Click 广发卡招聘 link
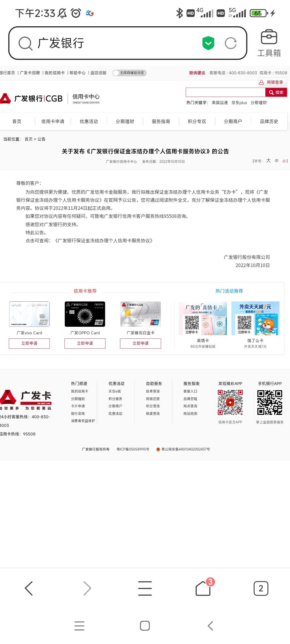Screen dimensions: 290x644 (30, 73)
